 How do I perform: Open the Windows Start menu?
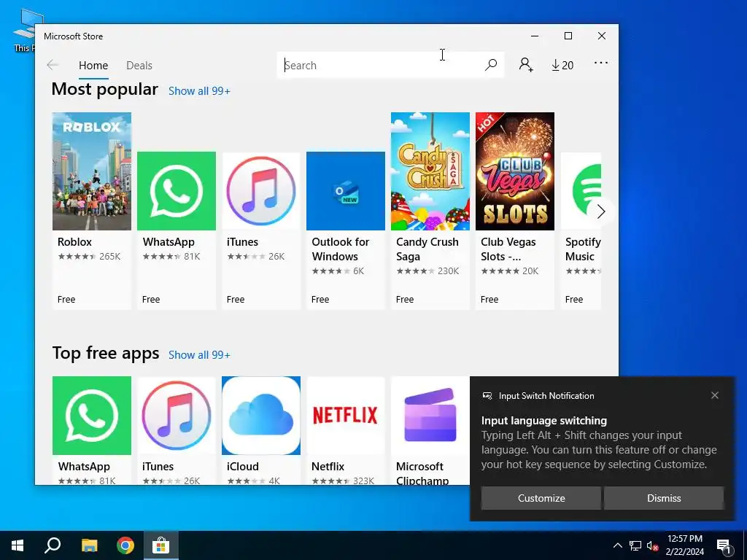click(x=18, y=545)
